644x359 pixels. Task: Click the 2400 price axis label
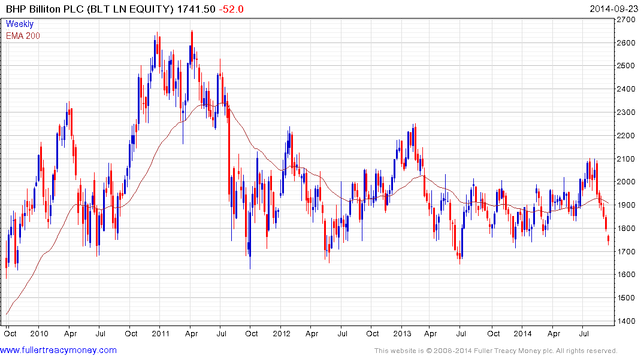(x=627, y=89)
